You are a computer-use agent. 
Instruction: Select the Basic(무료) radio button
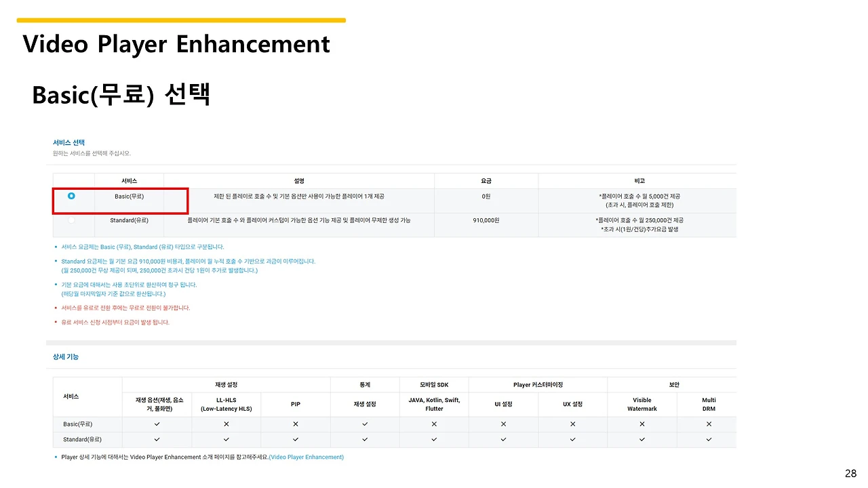[70, 195]
